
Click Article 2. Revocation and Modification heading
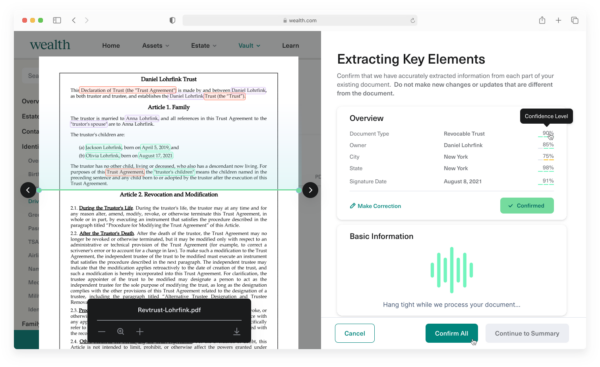tap(169, 194)
